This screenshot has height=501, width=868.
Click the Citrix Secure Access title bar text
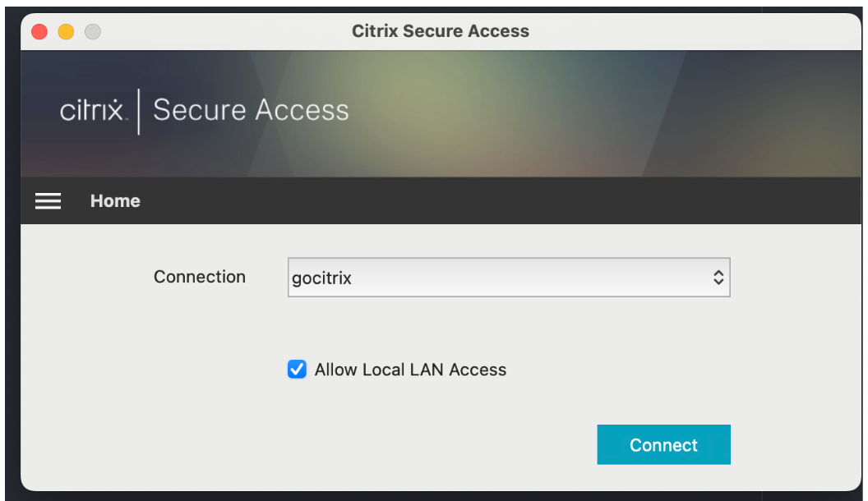[441, 31]
